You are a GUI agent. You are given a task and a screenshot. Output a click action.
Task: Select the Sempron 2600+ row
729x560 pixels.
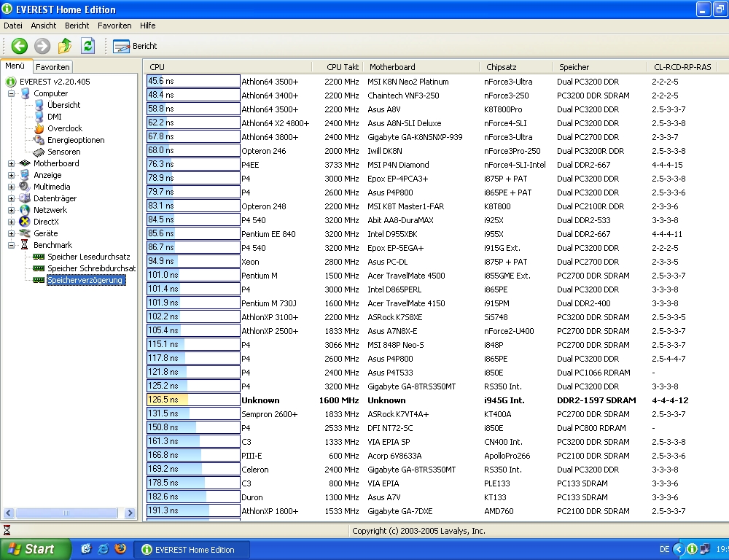click(x=437, y=414)
